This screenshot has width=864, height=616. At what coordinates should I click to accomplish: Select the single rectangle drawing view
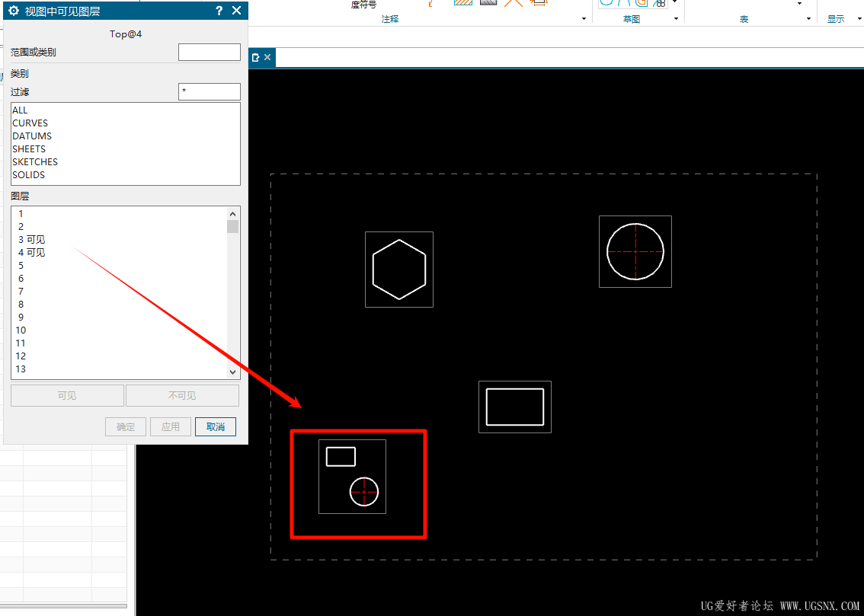(x=514, y=407)
